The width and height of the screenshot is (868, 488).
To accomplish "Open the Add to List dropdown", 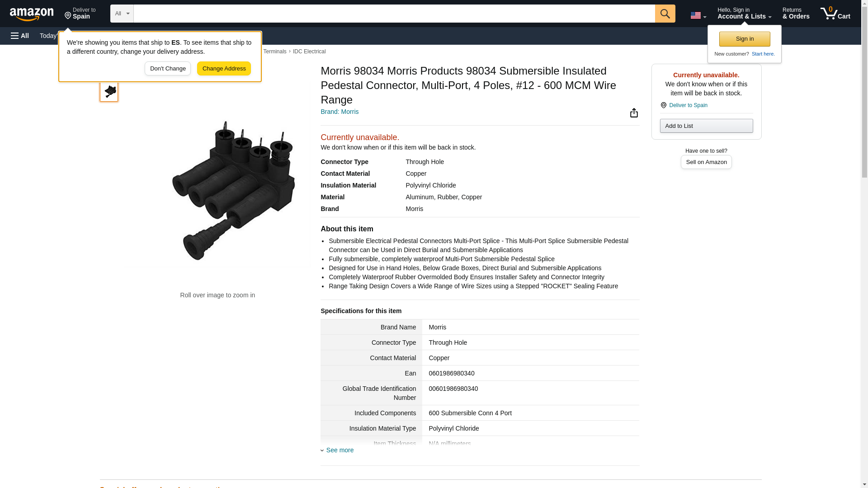I will 706,126.
